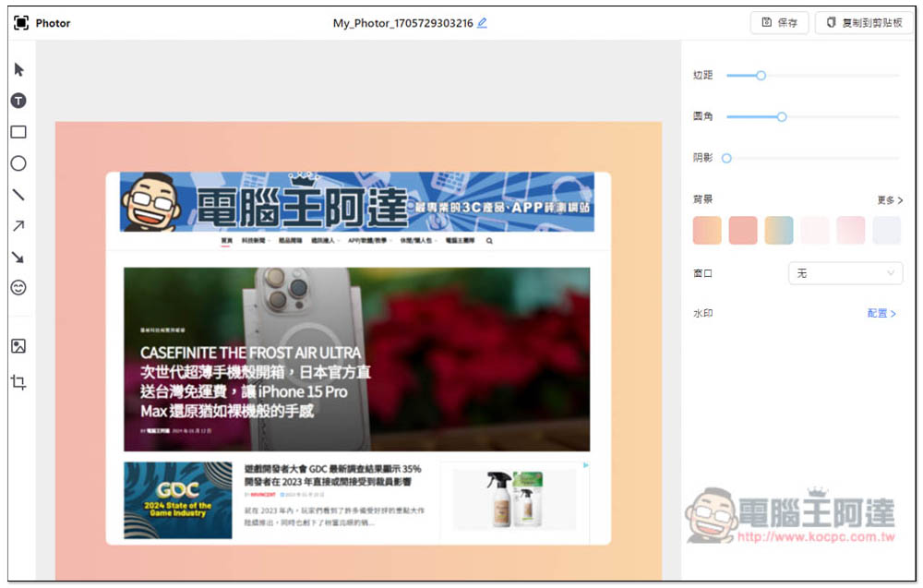Activate the Crop tool
The width and height of the screenshot is (923, 588).
[x=18, y=381]
